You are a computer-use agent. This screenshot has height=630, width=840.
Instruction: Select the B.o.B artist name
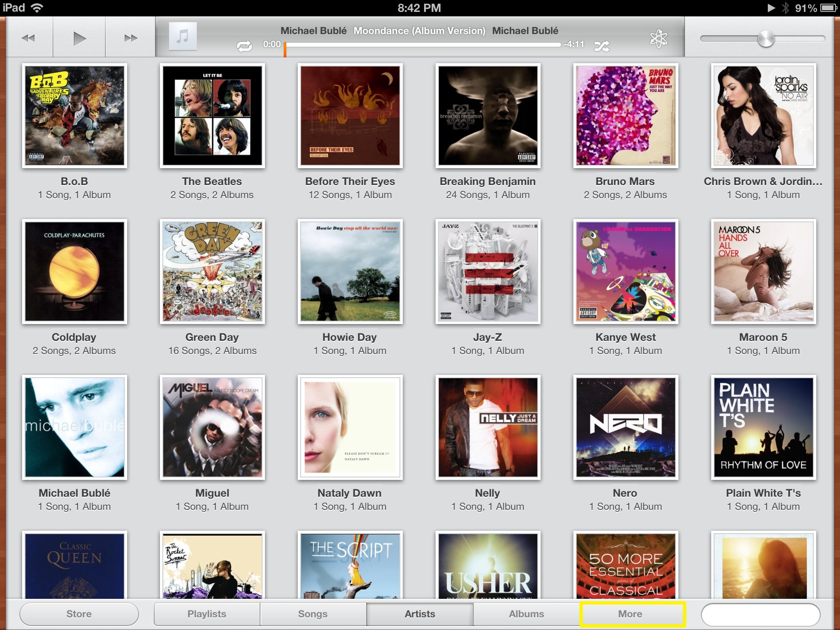74,181
